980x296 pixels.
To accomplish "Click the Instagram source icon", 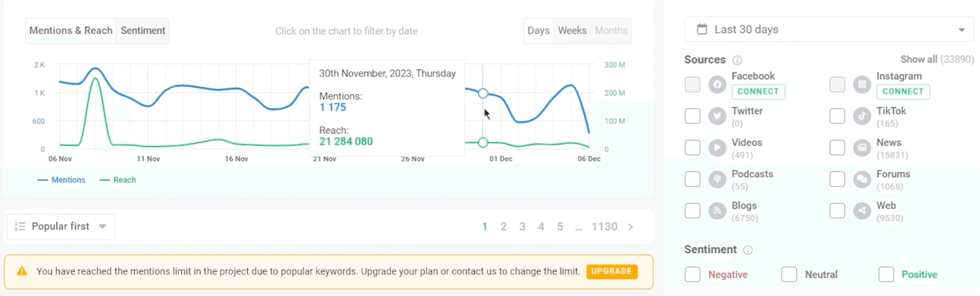I will (x=862, y=84).
